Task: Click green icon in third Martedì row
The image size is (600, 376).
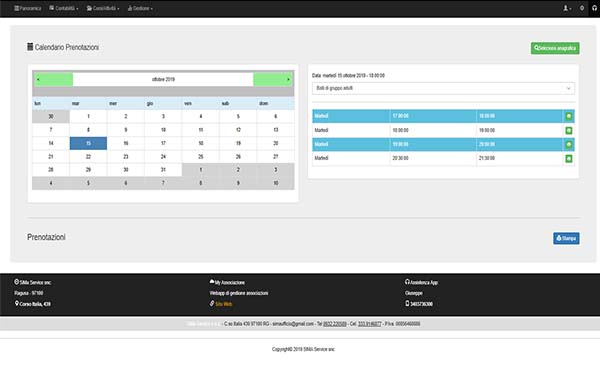Action: pos(569,145)
